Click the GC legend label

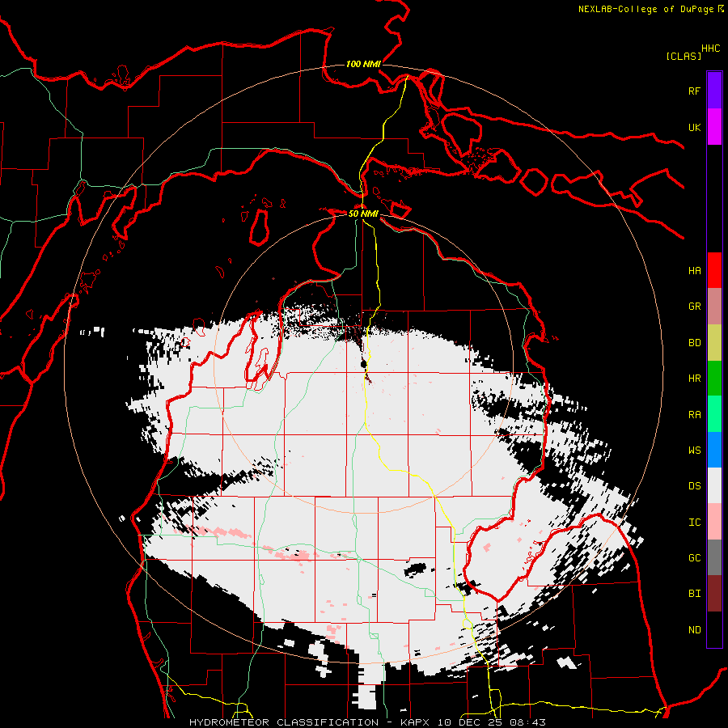(x=694, y=558)
